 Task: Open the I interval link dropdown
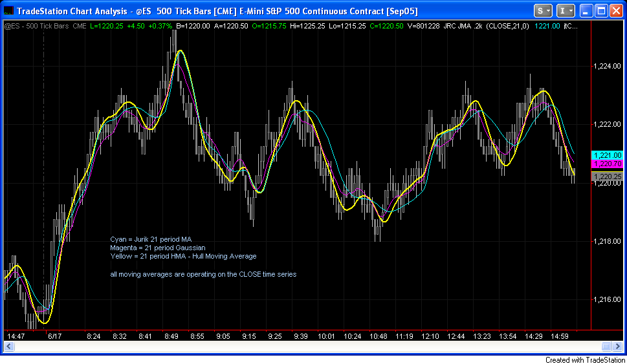pos(566,11)
